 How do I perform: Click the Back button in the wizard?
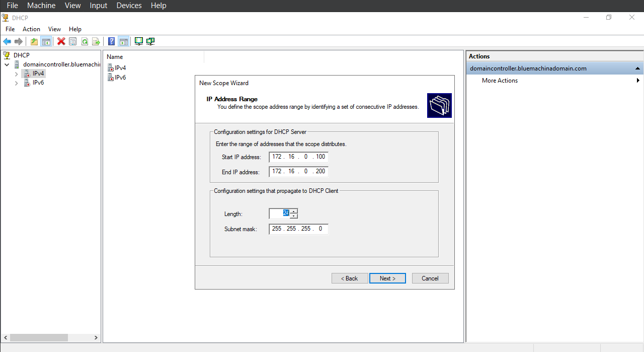(x=350, y=278)
